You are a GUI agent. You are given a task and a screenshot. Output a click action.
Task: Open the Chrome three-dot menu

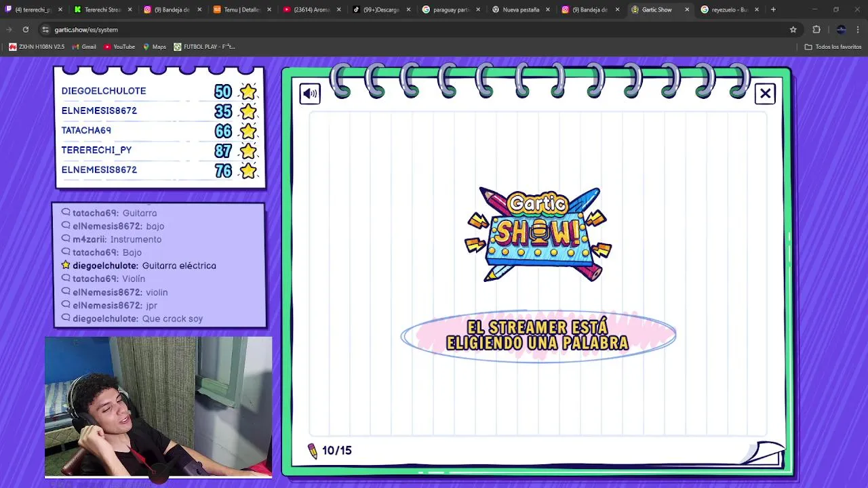[x=859, y=30]
